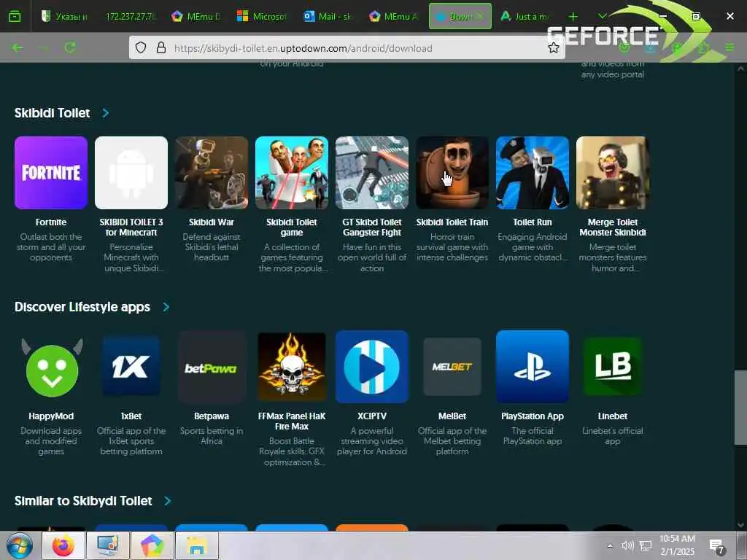Open the XCIPTV player icon
This screenshot has height=560, width=747.
pyautogui.click(x=372, y=367)
